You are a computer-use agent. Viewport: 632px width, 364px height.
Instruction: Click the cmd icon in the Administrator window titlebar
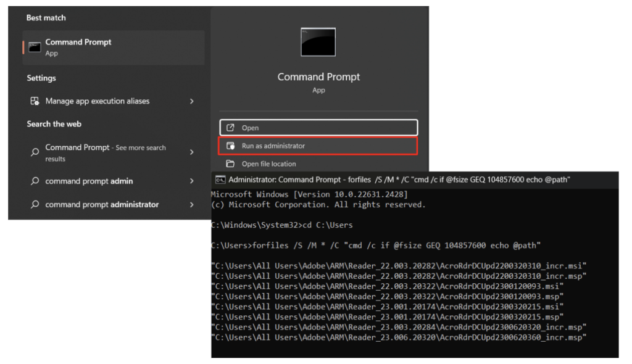[218, 180]
